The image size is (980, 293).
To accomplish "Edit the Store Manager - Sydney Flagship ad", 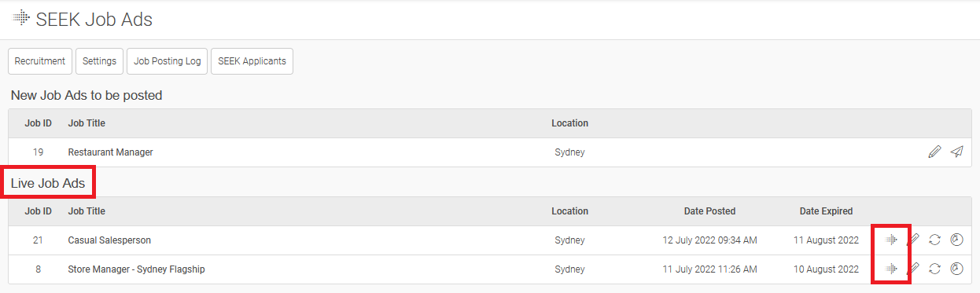I will point(913,269).
